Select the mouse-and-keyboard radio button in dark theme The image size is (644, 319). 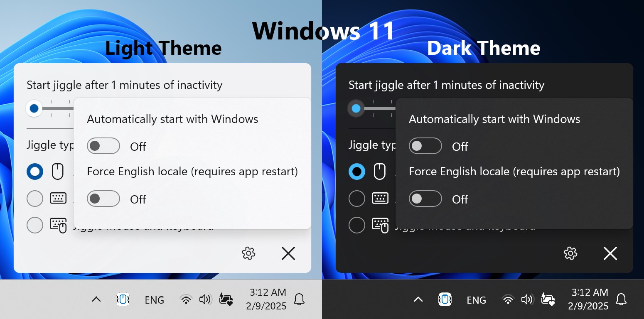tap(357, 225)
